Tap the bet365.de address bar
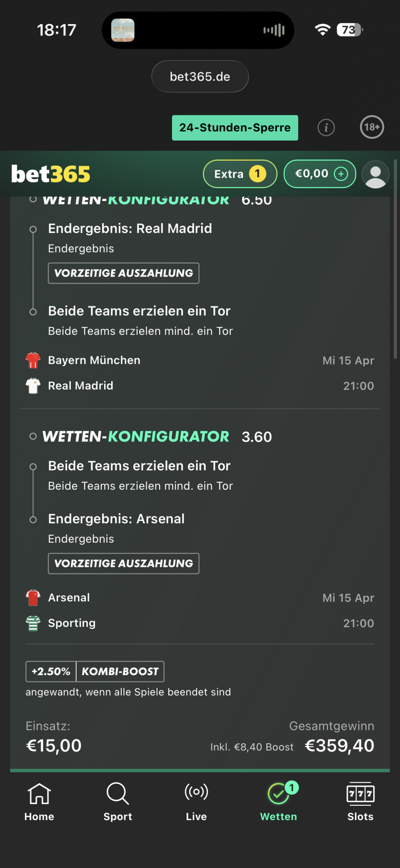400x868 pixels. (200, 77)
